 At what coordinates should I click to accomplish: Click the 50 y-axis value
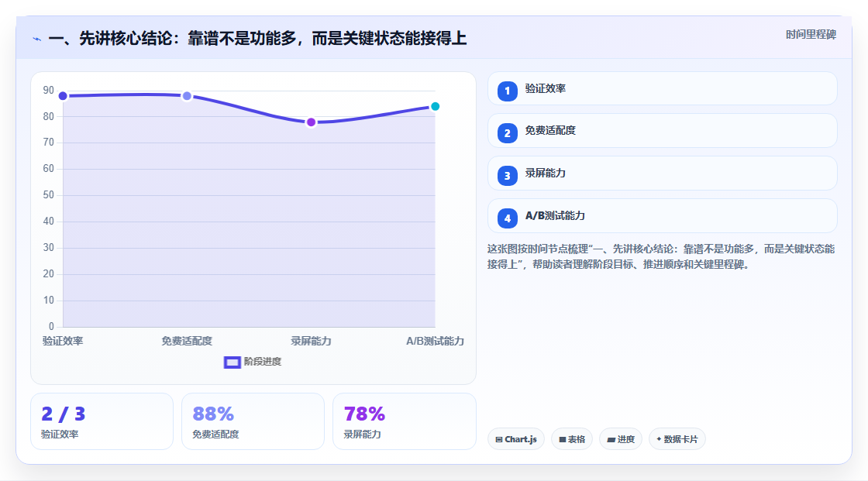click(49, 195)
